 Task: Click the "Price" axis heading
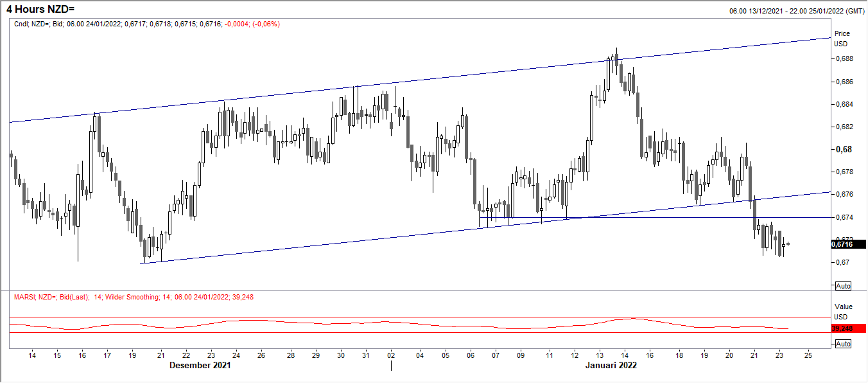click(x=842, y=33)
